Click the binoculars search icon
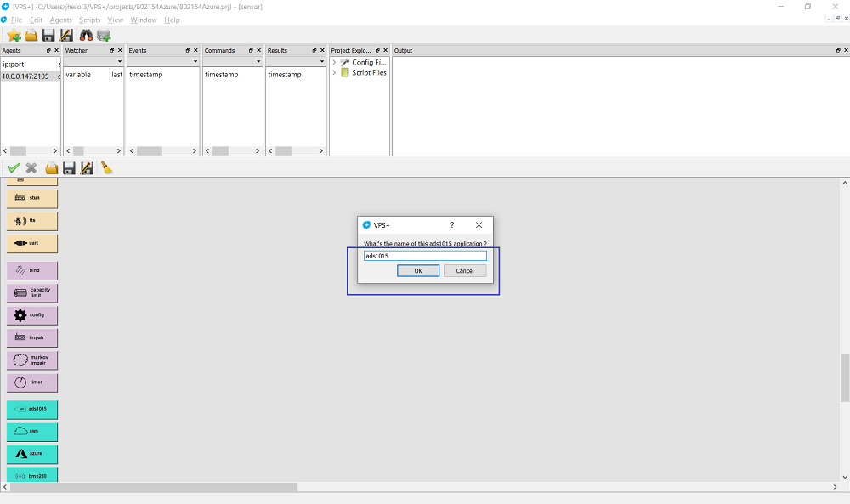850x504 pixels. pyautogui.click(x=86, y=35)
